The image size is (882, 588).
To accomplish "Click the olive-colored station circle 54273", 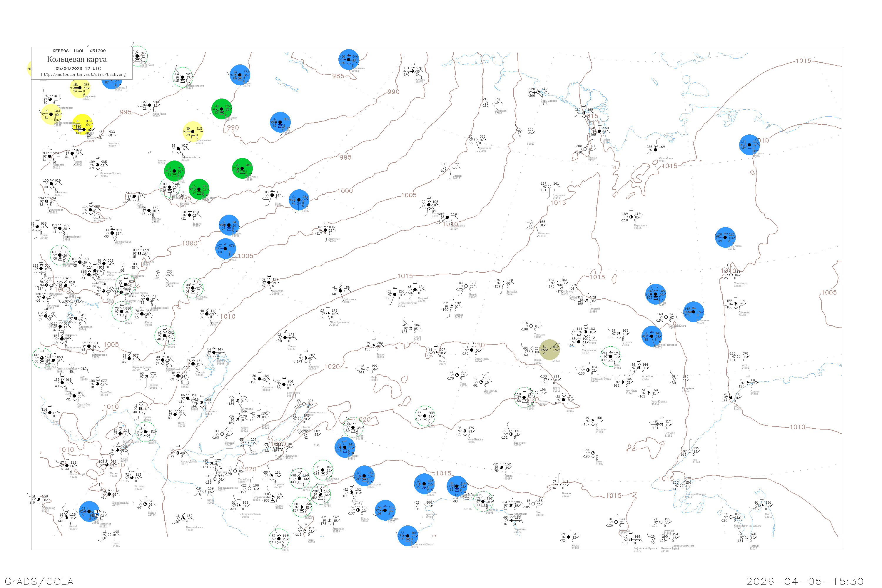I will pos(549,350).
